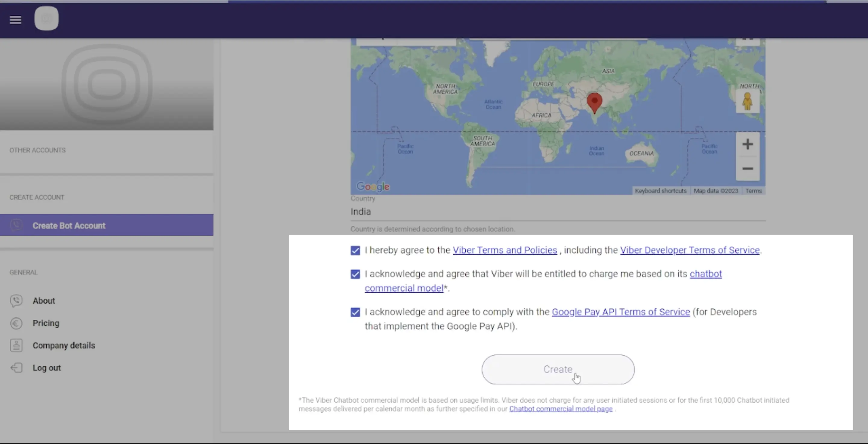This screenshot has width=868, height=444.
Task: Click the Country field showing India
Action: [558, 212]
